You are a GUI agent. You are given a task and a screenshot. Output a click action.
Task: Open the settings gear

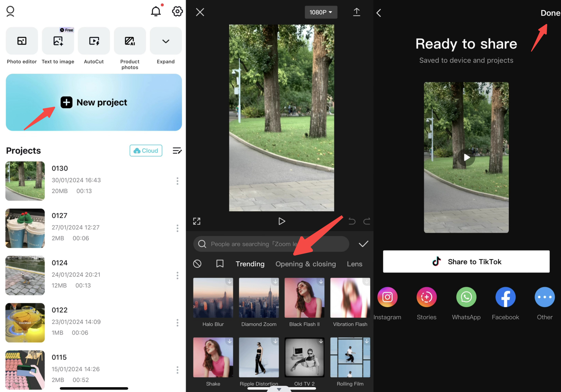pos(177,11)
